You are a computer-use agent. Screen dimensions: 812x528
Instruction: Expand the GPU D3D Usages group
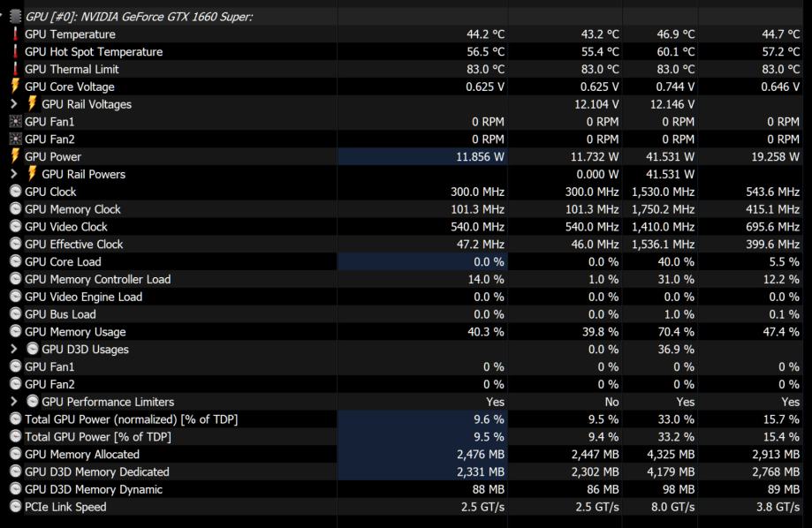click(x=13, y=349)
